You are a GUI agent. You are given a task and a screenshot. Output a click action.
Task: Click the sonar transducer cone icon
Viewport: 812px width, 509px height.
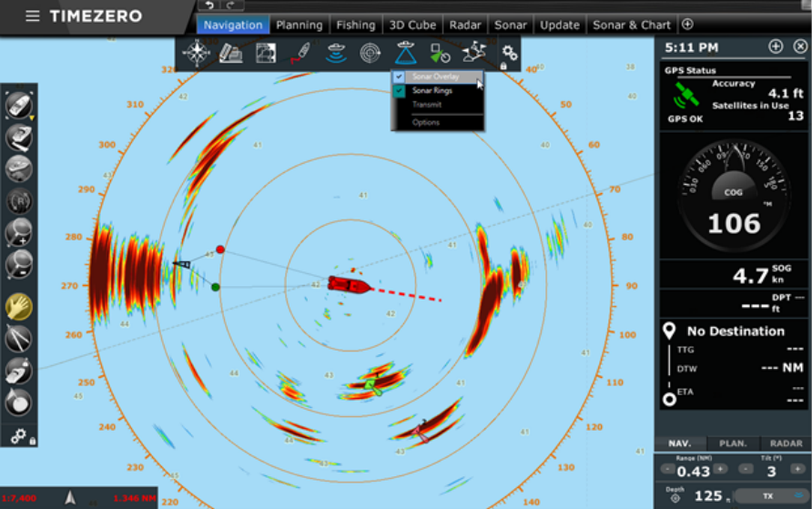405,53
